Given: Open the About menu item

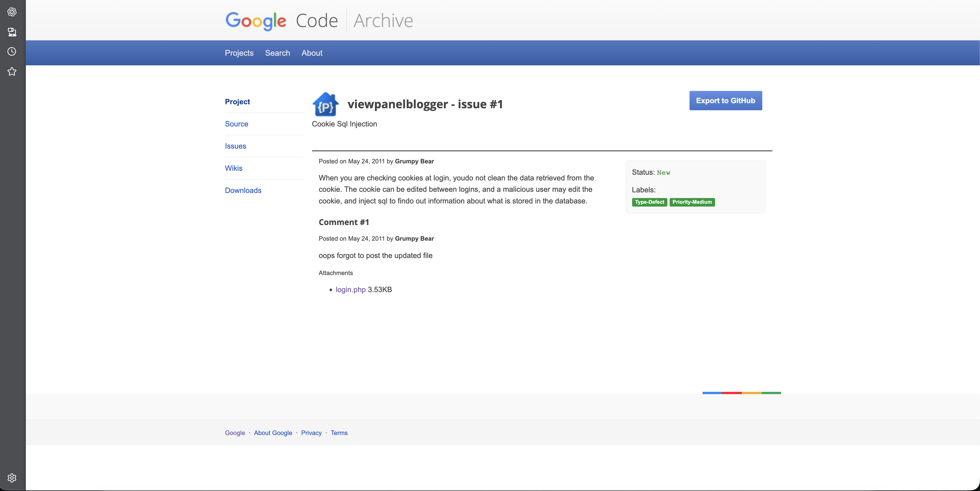Looking at the screenshot, I should 312,53.
